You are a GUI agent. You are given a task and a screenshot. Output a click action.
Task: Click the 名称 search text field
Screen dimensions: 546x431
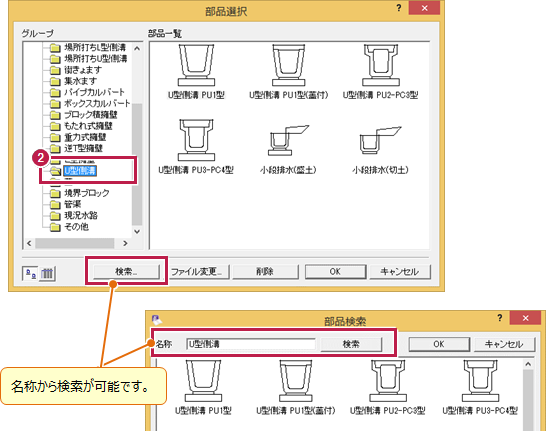pyautogui.click(x=251, y=344)
